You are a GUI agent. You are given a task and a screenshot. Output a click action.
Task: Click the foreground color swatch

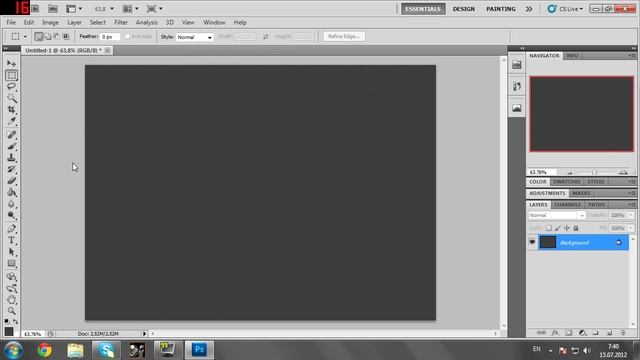click(9, 331)
